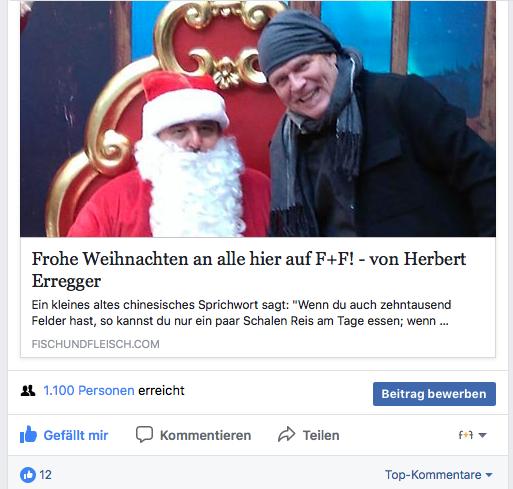Click the thumbs-up icon beside Gefällt mir
The width and height of the screenshot is (513, 489).
point(28,434)
